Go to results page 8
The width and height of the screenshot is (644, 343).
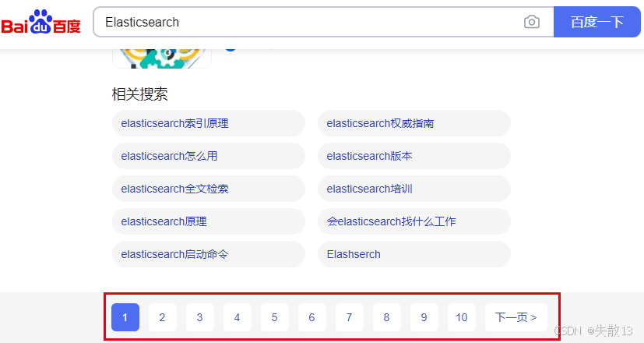coord(387,317)
